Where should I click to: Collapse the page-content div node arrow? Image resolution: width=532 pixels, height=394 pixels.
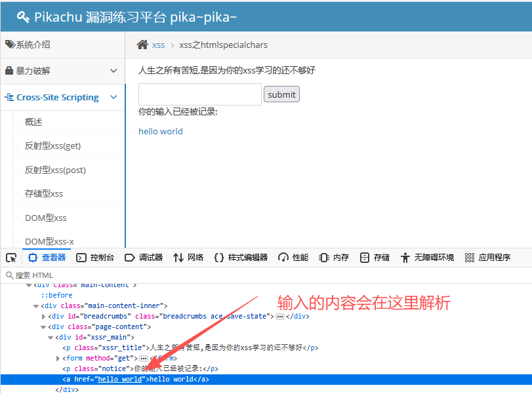tap(43, 327)
